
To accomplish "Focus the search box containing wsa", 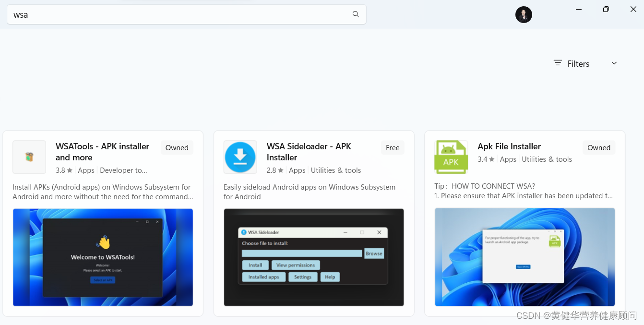I will click(x=187, y=14).
